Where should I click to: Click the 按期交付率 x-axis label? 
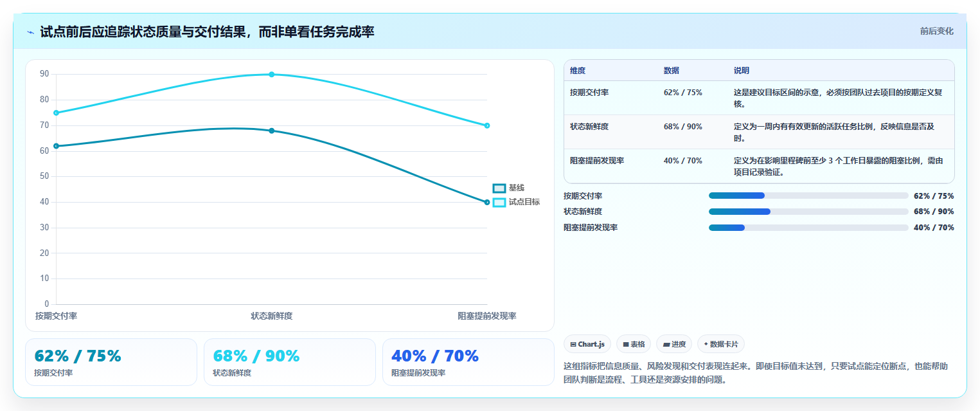[57, 316]
